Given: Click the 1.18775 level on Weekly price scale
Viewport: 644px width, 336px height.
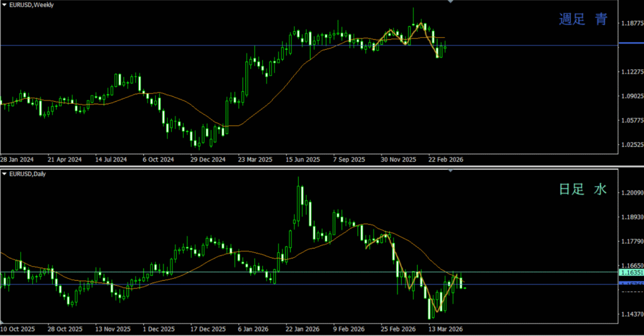Looking at the screenshot, I should (x=631, y=24).
